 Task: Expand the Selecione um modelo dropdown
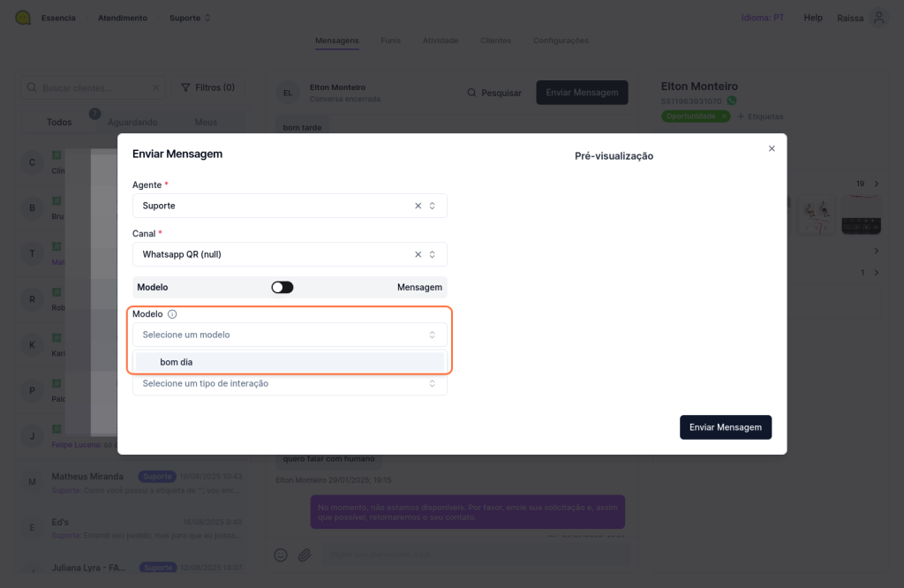coord(290,335)
